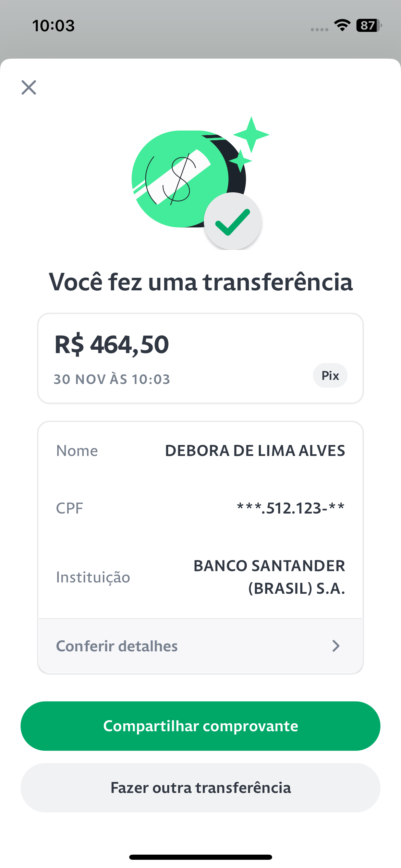Screen dimensions: 401x868
Task: Tap the home indicator bar
Action: pyautogui.click(x=200, y=857)
